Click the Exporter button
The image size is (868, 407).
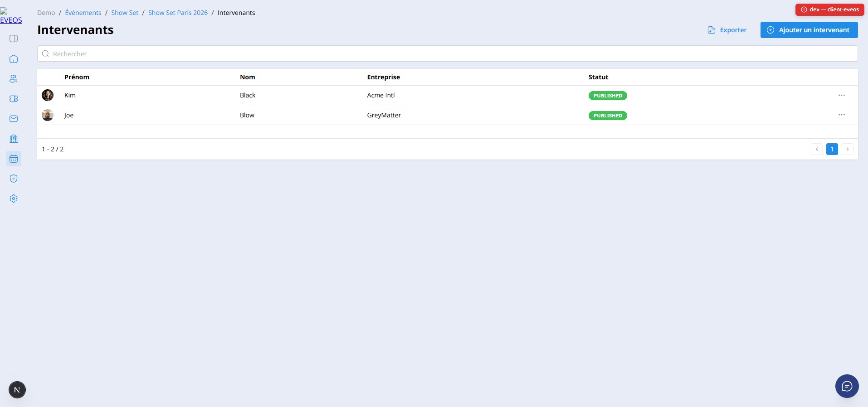click(727, 30)
